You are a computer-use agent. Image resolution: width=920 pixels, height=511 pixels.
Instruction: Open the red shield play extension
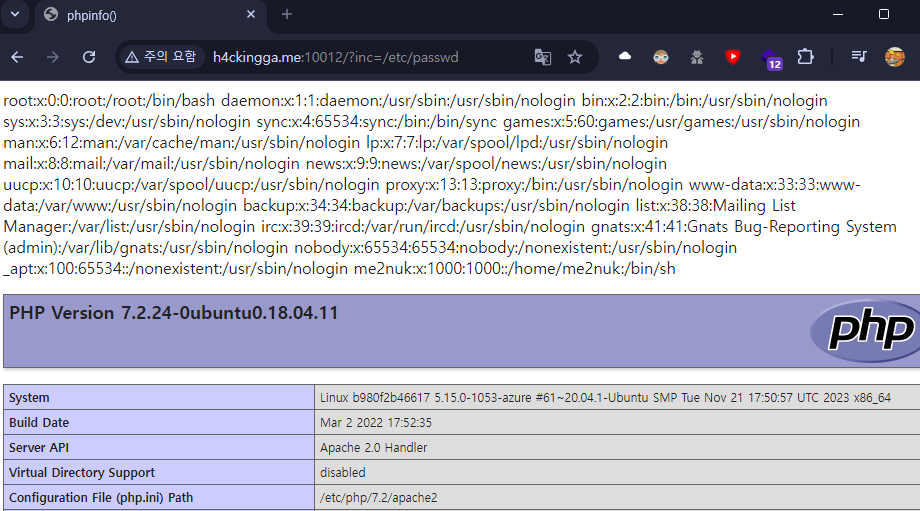click(x=733, y=57)
